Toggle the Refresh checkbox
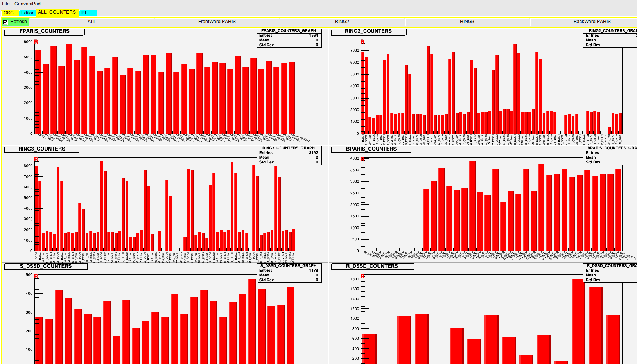 tap(5, 22)
